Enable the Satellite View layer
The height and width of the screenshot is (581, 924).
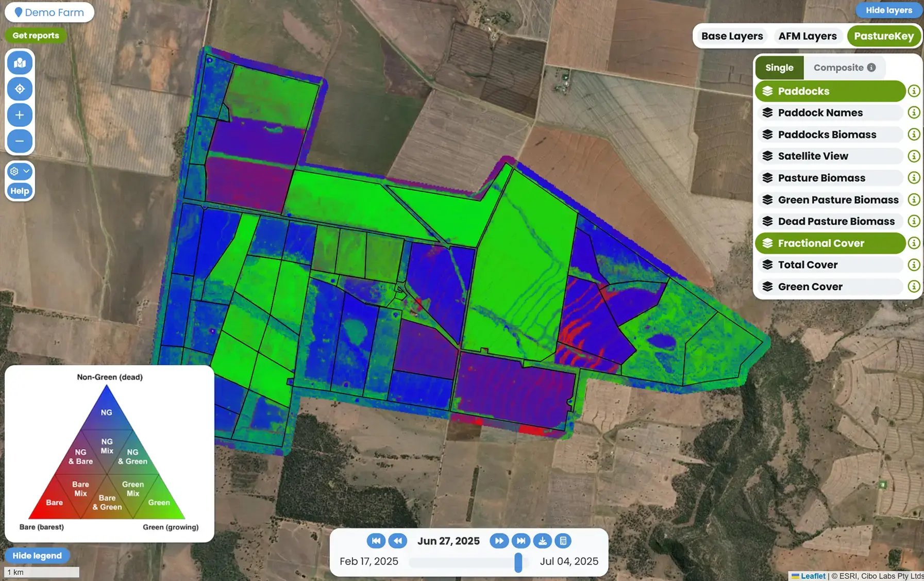[x=830, y=156]
